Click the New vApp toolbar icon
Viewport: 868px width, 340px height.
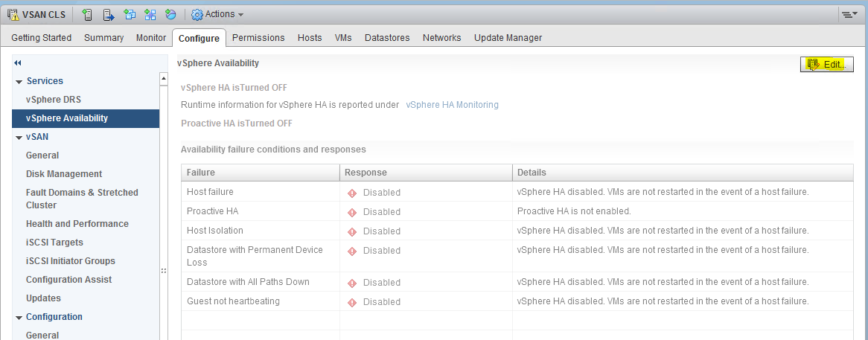[x=150, y=14]
